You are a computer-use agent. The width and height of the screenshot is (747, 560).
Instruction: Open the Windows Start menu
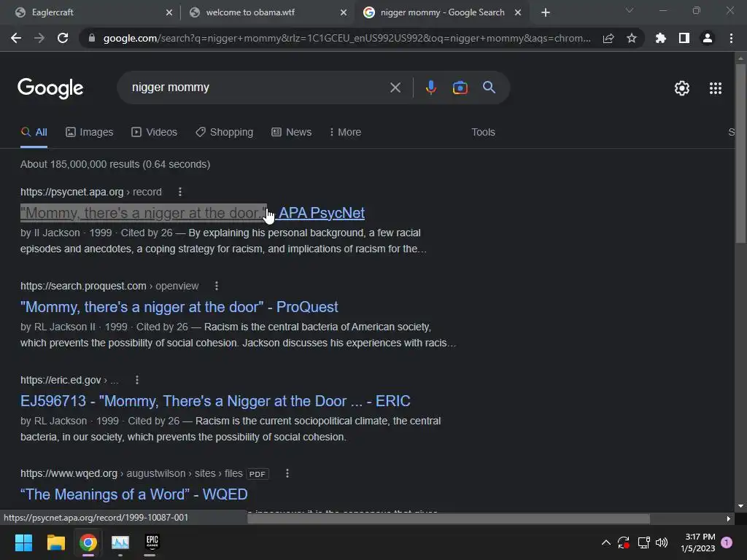point(23,542)
